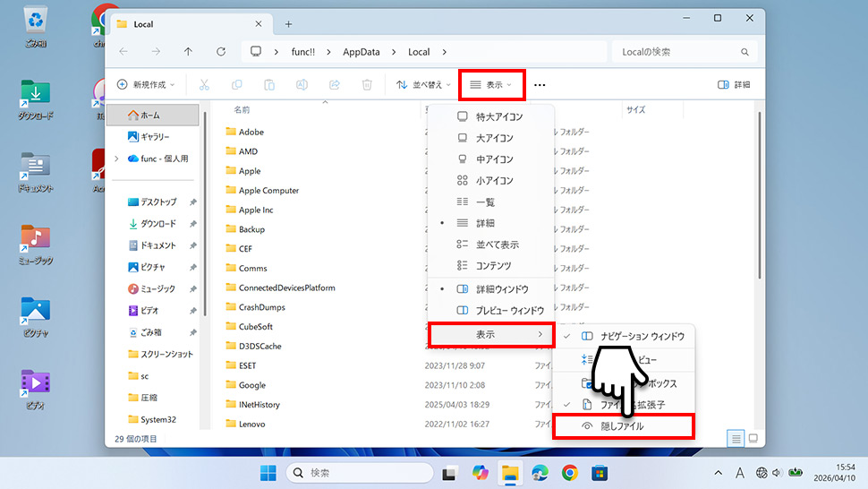Click the PC icon in address bar

(256, 52)
